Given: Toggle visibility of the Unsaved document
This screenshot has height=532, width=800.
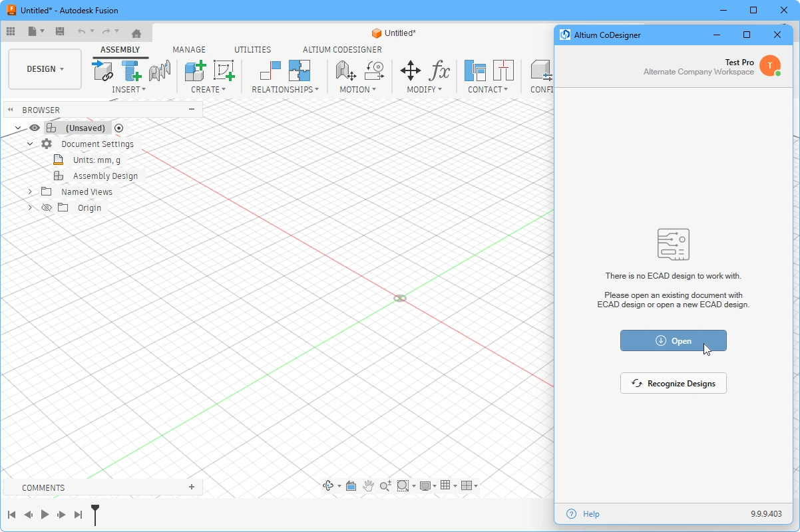Looking at the screenshot, I should click(x=34, y=128).
